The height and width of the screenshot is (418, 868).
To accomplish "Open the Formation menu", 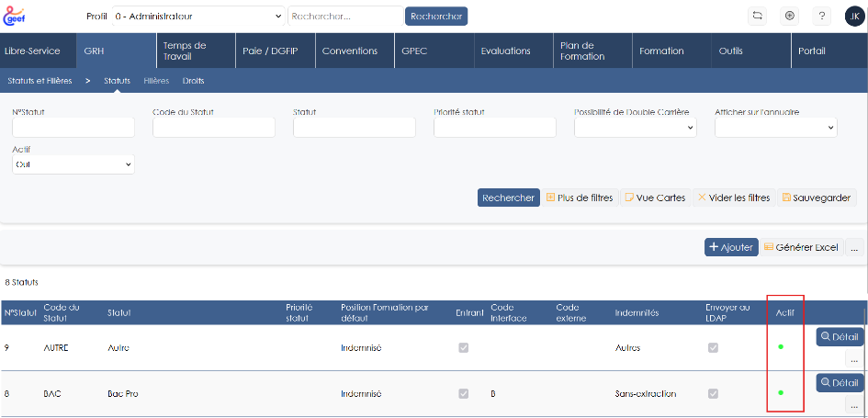I will pos(671,51).
